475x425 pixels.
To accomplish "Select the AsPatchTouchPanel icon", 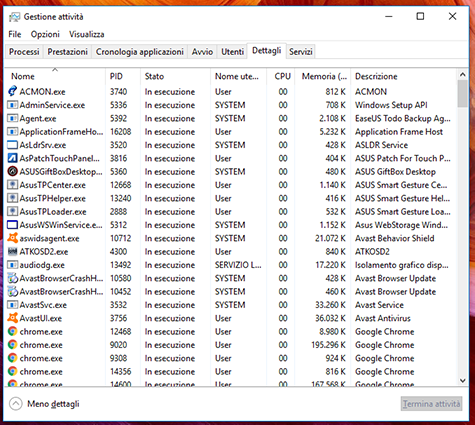I will click(12, 158).
